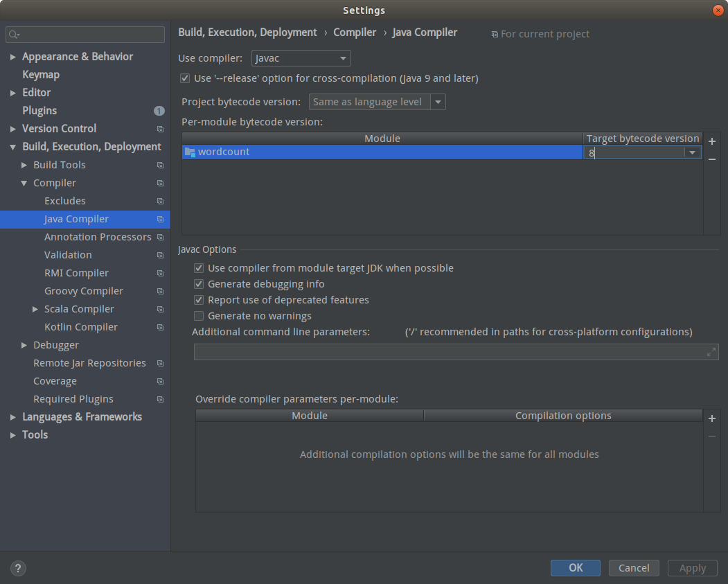Click the search magnifier icon in settings search
The width and height of the screenshot is (728, 584).
point(14,35)
